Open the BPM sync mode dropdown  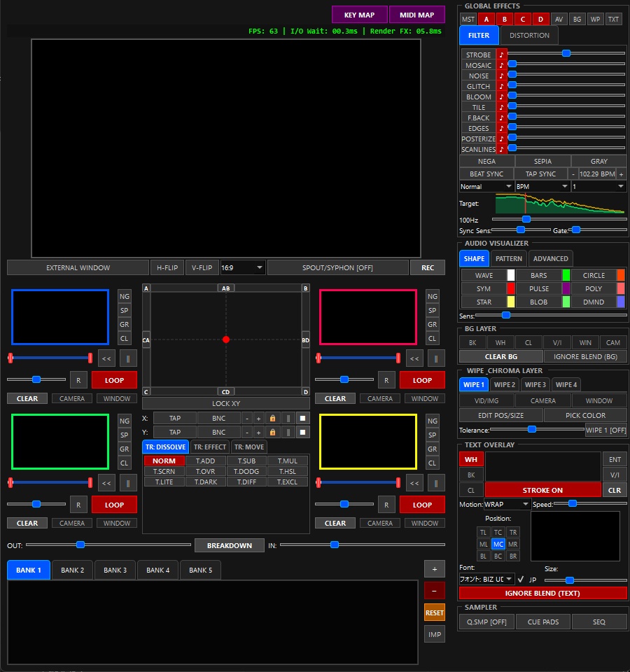542,187
